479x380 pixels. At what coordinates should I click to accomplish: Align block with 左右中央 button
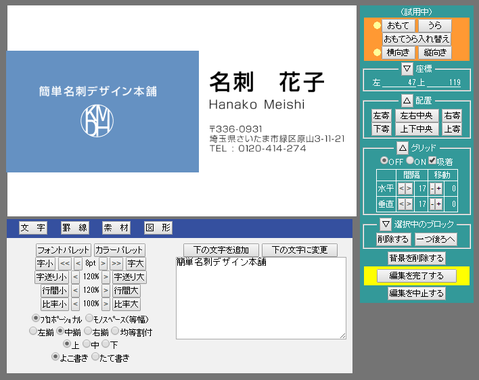[417, 116]
